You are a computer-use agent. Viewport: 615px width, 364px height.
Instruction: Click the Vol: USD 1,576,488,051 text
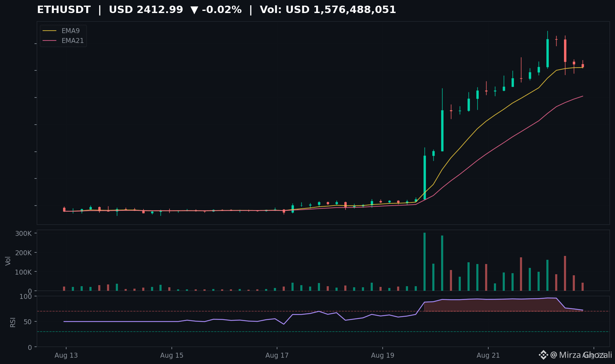(x=328, y=10)
